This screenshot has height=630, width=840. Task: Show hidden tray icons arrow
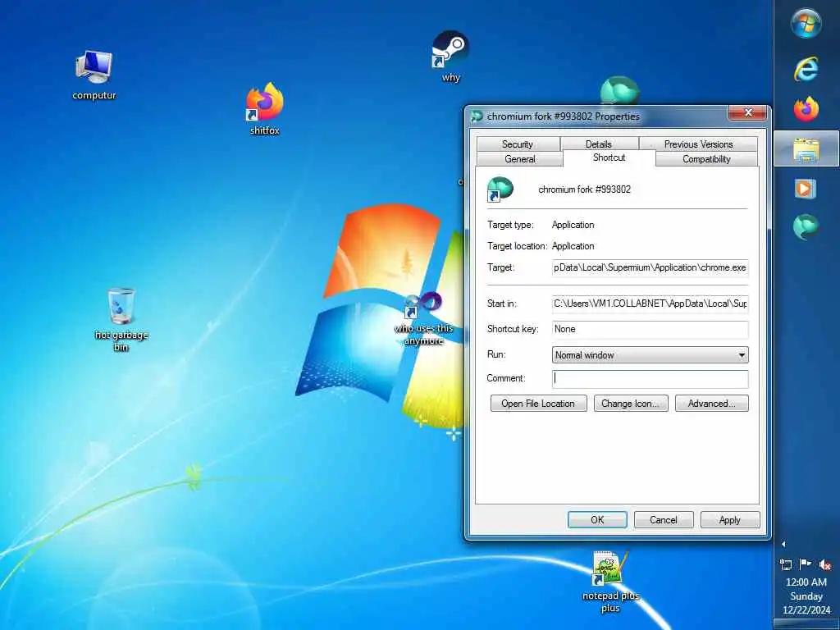[x=783, y=545]
